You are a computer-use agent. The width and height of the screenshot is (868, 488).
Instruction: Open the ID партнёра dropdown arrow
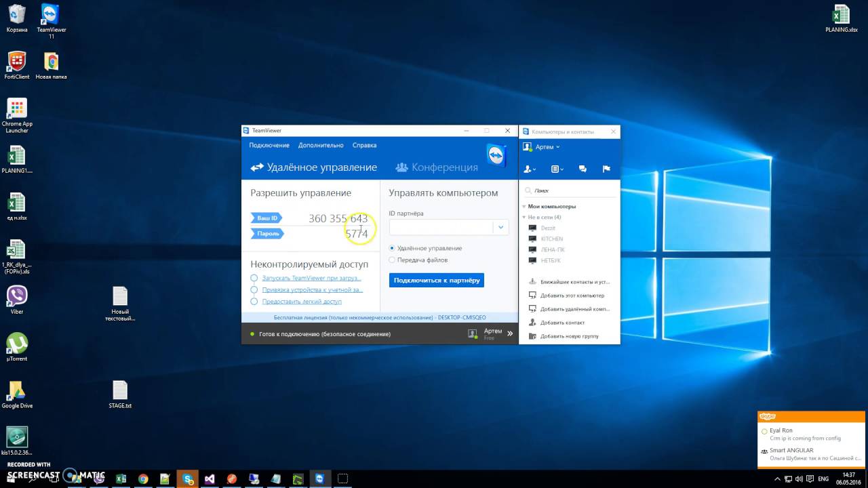[x=500, y=227]
